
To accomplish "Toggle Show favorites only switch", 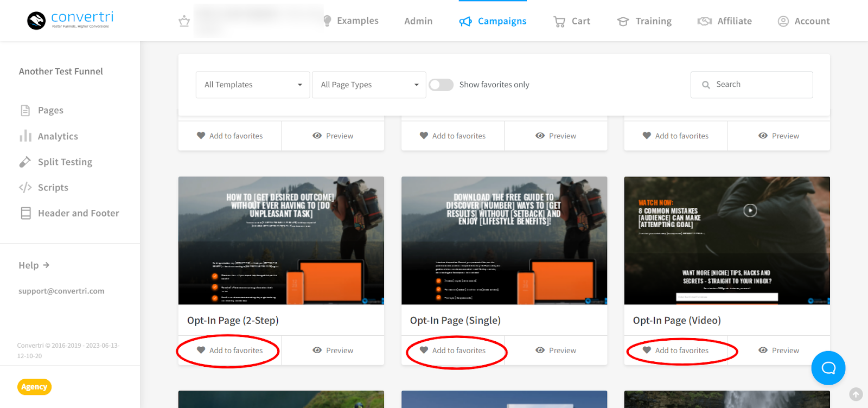I will [x=441, y=85].
